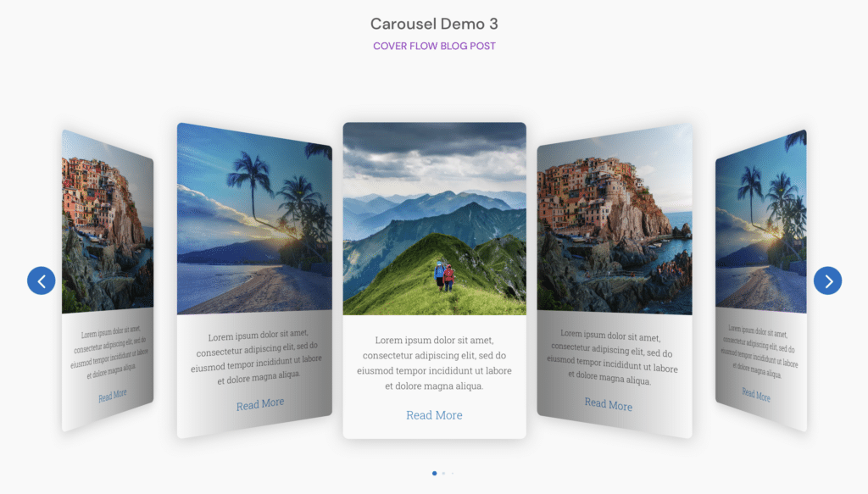Click the Cover Flow Blog Post subtitle
Screen dimensions: 868x494
[434, 46]
